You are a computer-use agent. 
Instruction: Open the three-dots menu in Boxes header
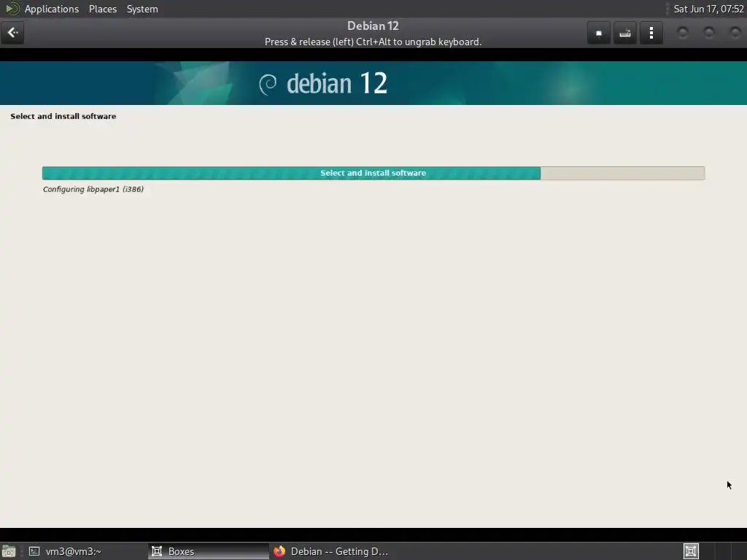pos(651,33)
